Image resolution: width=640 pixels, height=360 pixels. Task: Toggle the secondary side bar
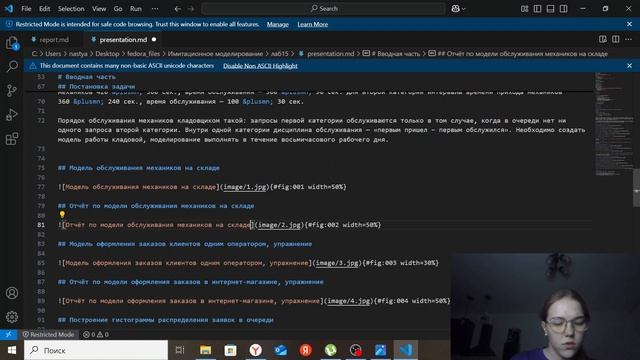564,9
